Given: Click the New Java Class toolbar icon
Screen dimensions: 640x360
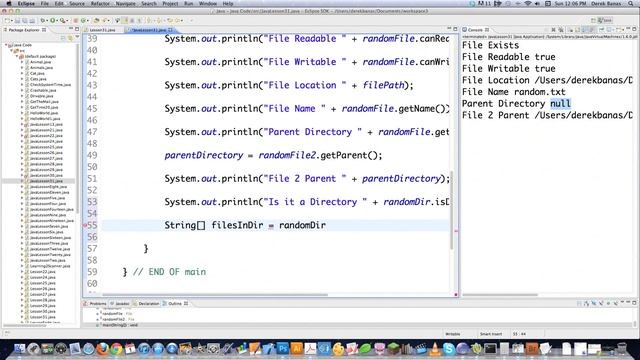Looking at the screenshot, I should [84, 20].
